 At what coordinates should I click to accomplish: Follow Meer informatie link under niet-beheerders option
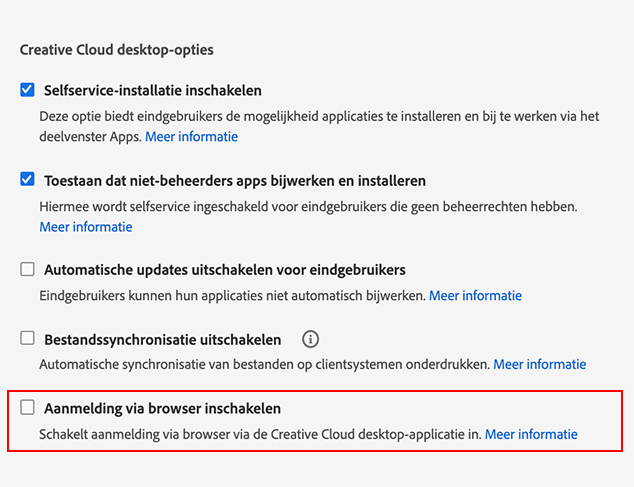tap(86, 227)
